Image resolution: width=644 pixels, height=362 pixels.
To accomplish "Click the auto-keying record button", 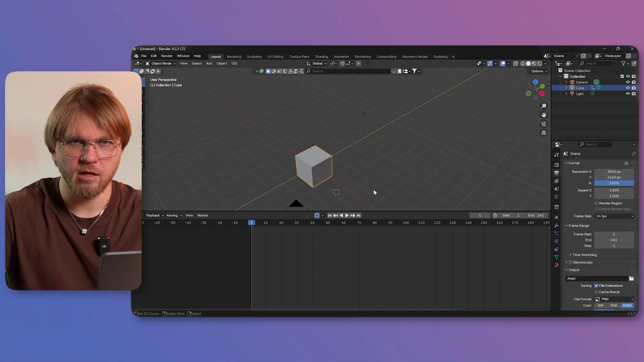I will coord(317,216).
